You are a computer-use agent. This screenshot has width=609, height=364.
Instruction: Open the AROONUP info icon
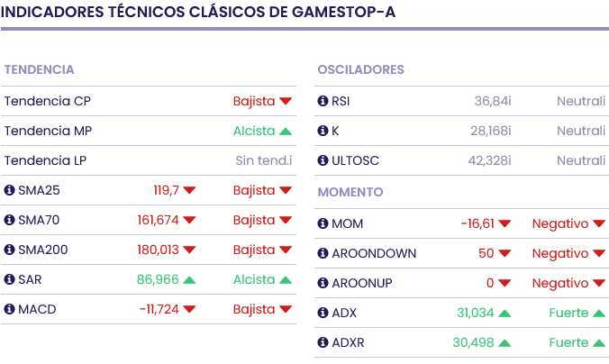323,283
